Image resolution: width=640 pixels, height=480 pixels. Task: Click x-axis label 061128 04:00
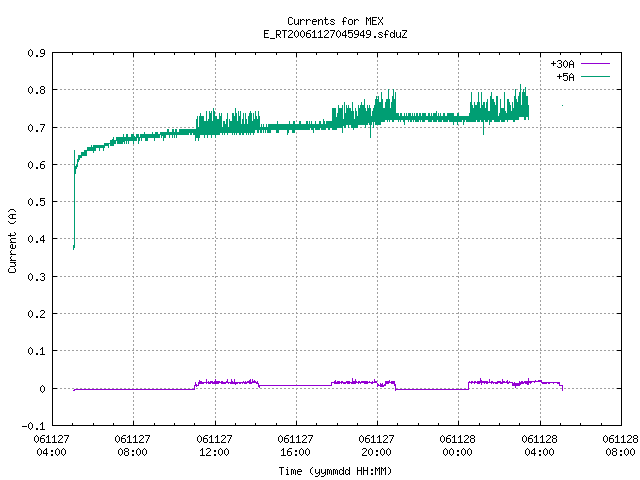point(539,446)
